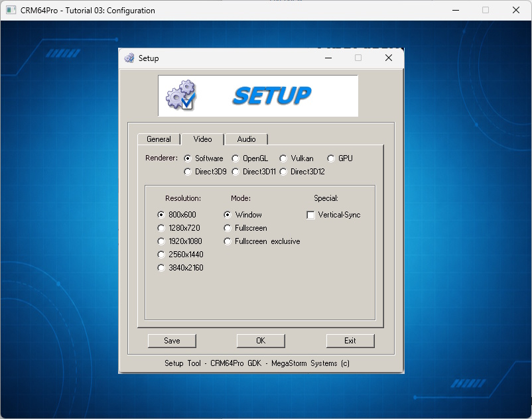The height and width of the screenshot is (419, 532).
Task: Switch to the Video tab
Action: 202,139
